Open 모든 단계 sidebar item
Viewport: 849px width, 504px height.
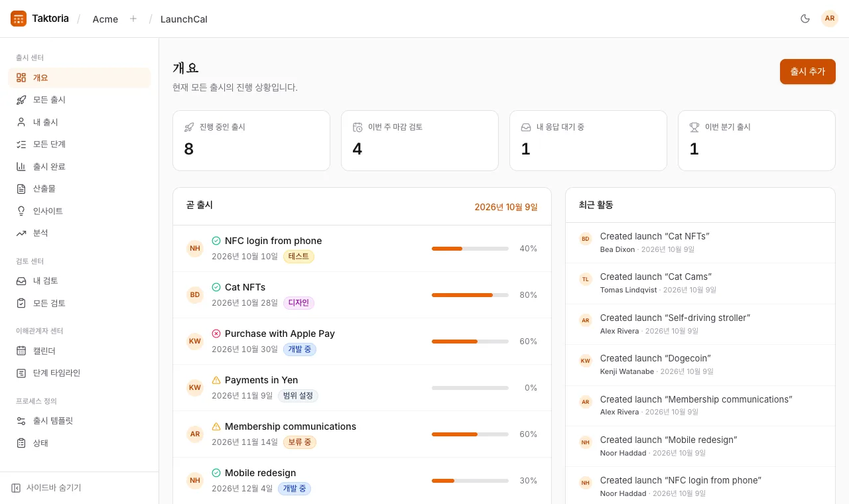(x=79, y=144)
